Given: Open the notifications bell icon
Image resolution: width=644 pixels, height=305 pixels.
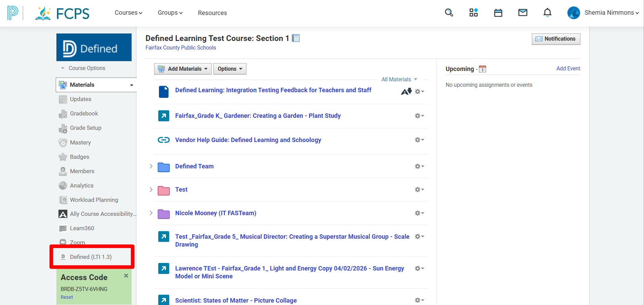Looking at the screenshot, I should coord(547,13).
